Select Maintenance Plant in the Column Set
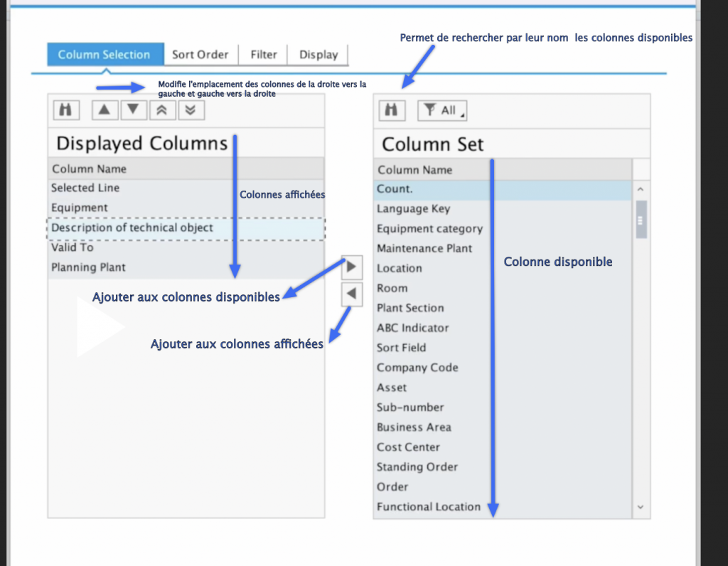Image resolution: width=728 pixels, height=566 pixels. pyautogui.click(x=424, y=249)
